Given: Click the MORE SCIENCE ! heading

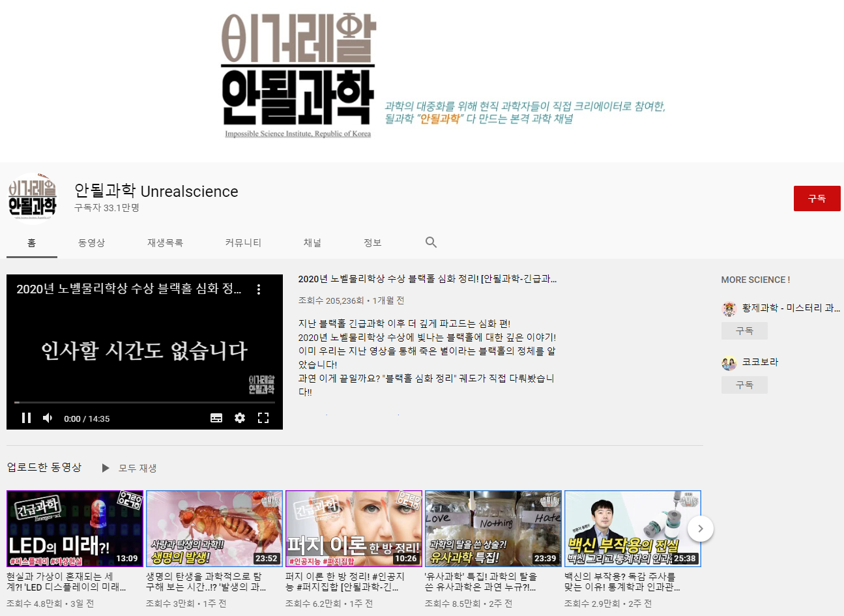Looking at the screenshot, I should [x=755, y=280].
